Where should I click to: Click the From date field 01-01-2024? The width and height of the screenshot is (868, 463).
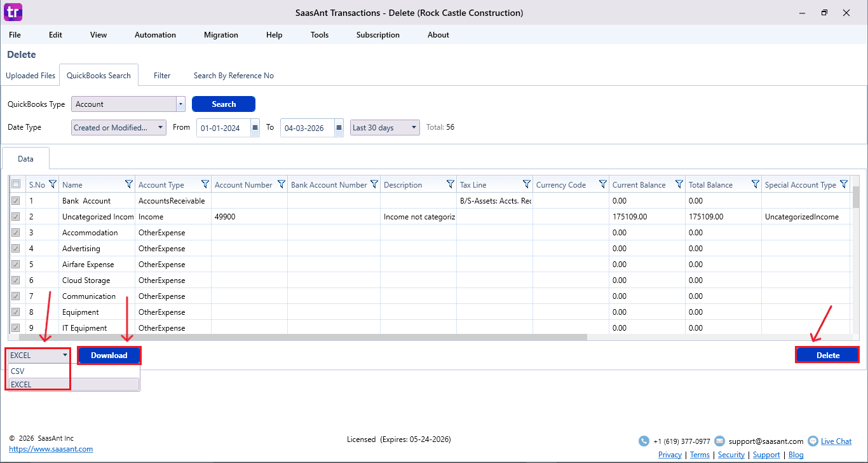point(224,128)
